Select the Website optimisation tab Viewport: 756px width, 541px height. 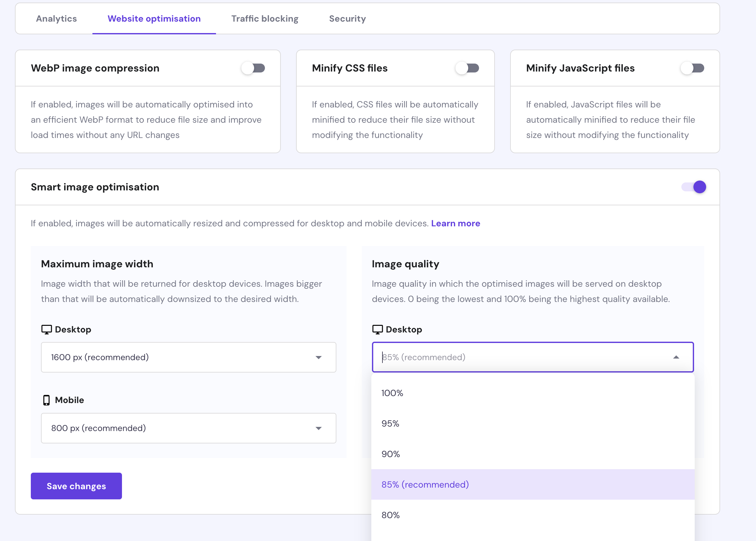[x=154, y=19]
